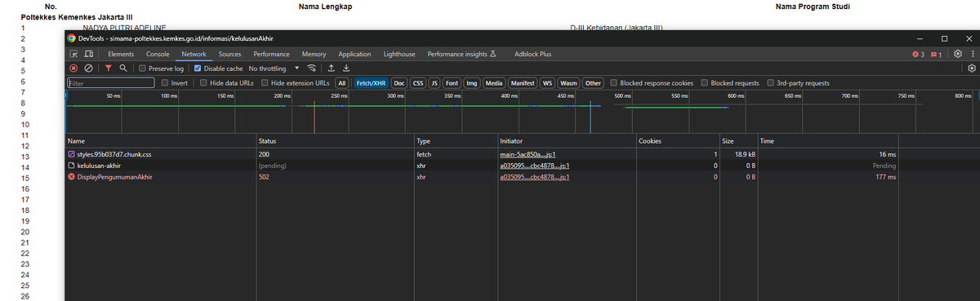980x301 pixels.
Task: Open Network panel settings gear
Action: (x=971, y=69)
